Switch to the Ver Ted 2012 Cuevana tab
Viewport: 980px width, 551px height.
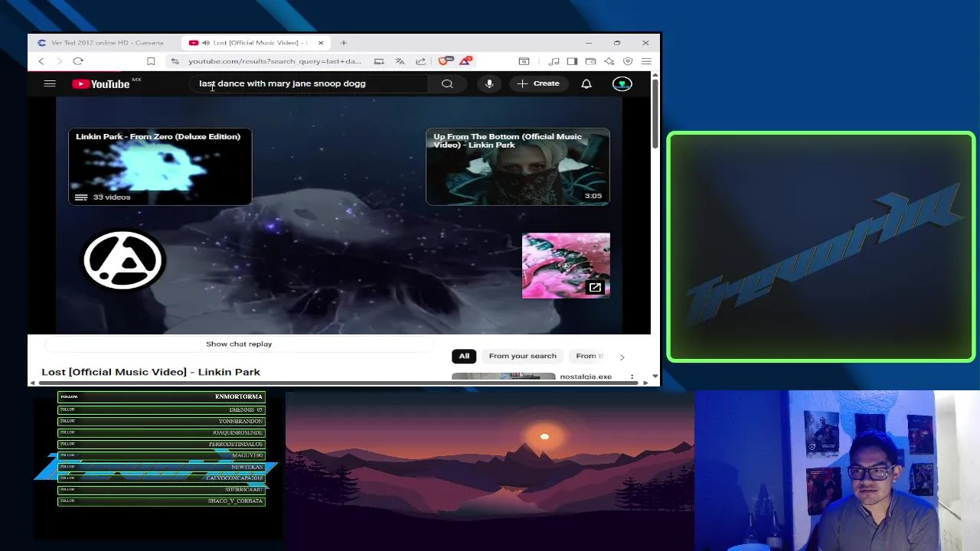pos(101,43)
